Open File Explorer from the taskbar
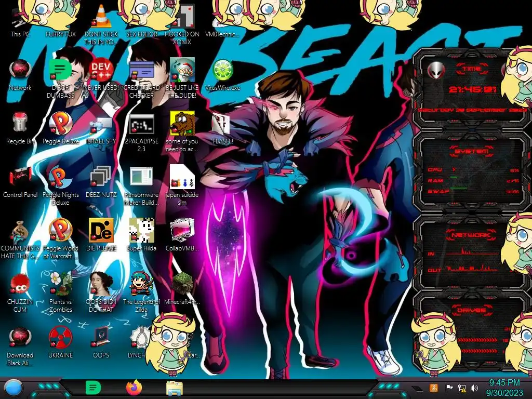Screen dimensions: 532x399 (x=175, y=389)
